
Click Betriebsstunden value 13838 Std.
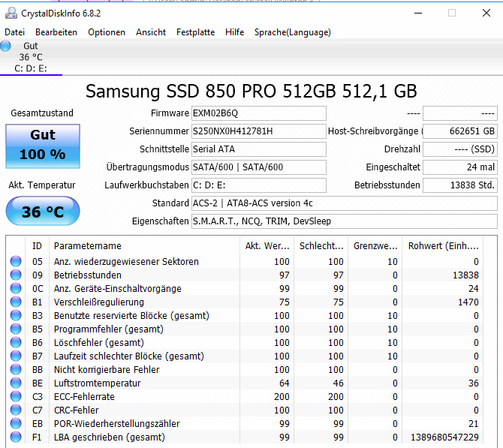tap(460, 185)
